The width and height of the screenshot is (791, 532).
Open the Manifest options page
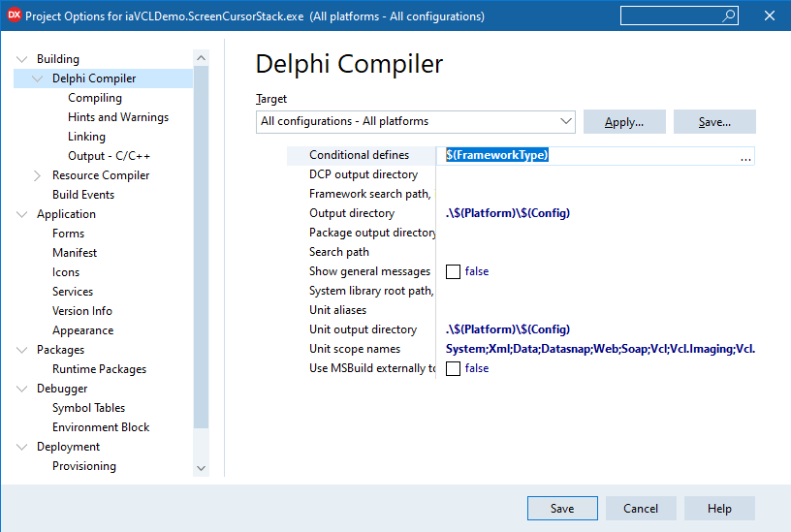(x=75, y=253)
